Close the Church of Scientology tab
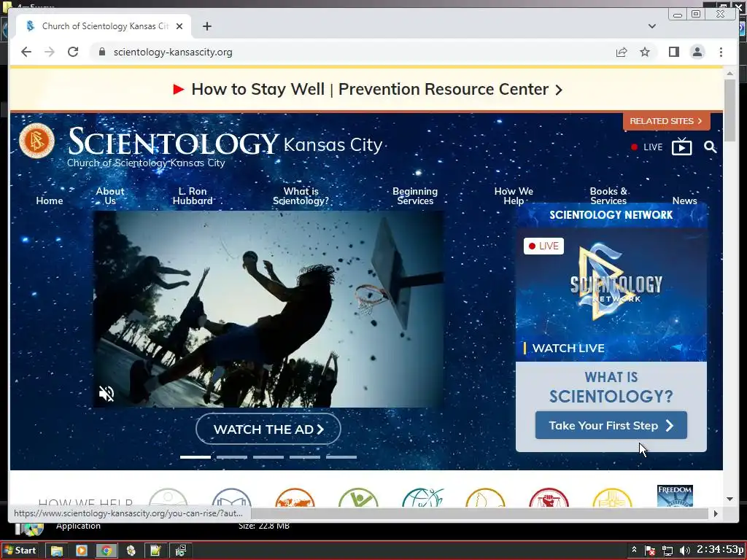This screenshot has height=560, width=747. [179, 26]
